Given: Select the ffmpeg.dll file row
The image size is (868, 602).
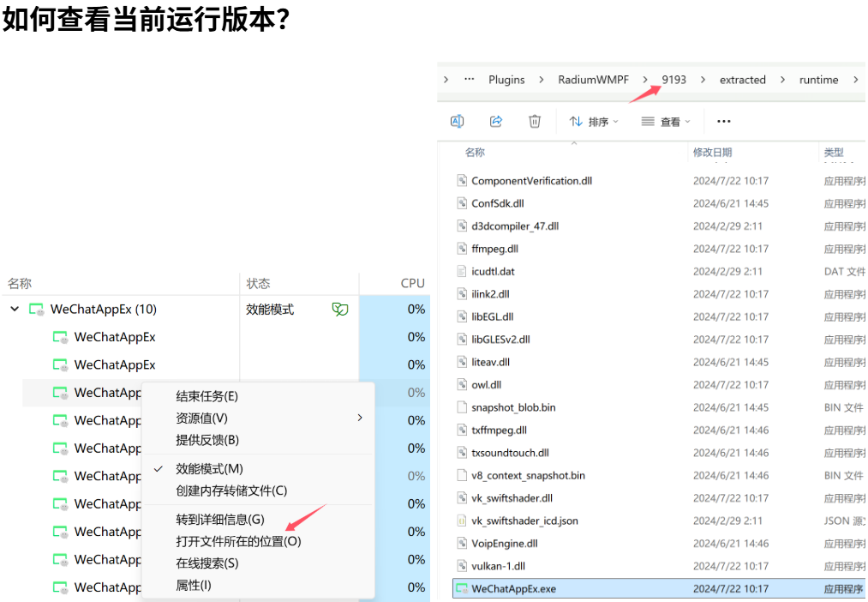Looking at the screenshot, I should coord(494,249).
